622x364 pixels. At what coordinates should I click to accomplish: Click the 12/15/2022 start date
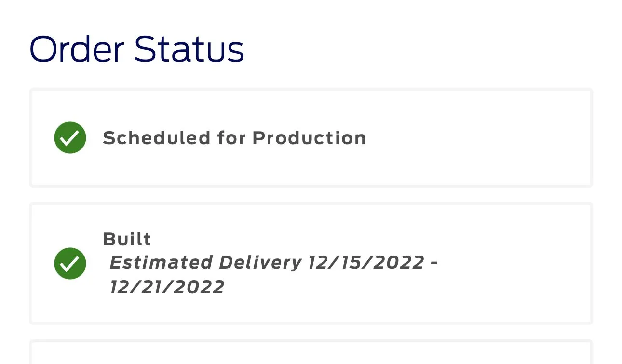(366, 263)
